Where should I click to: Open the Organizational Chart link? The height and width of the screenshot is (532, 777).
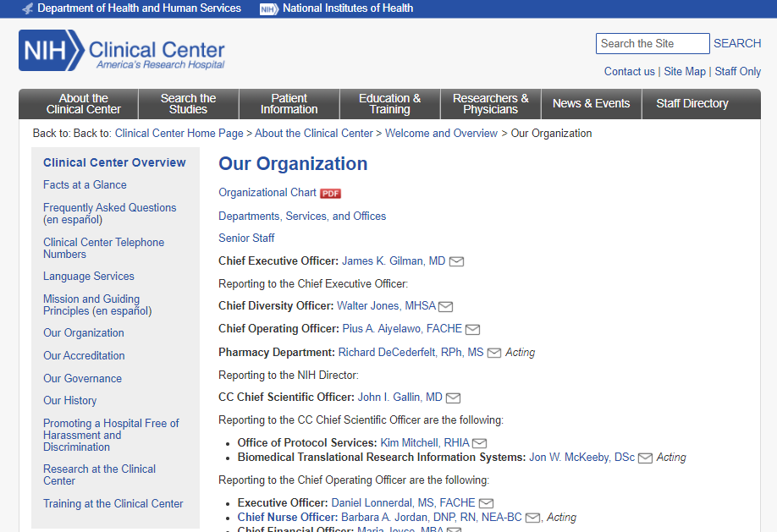click(x=267, y=193)
